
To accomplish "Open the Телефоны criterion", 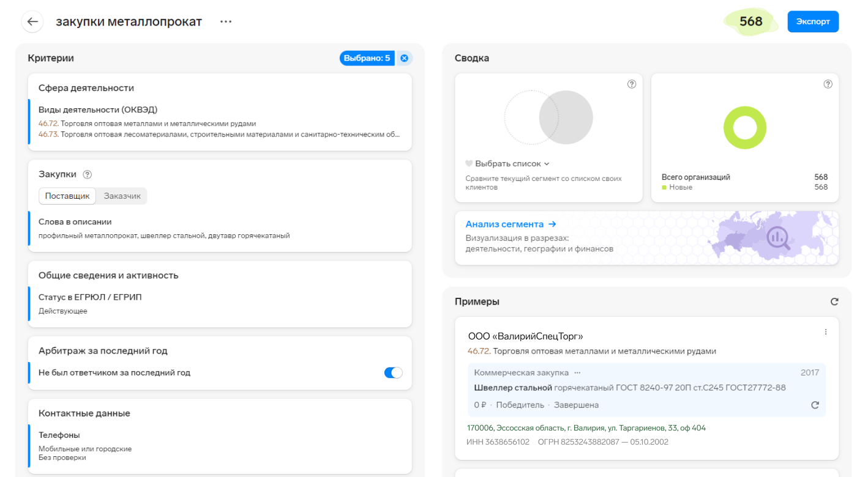I will [59, 435].
